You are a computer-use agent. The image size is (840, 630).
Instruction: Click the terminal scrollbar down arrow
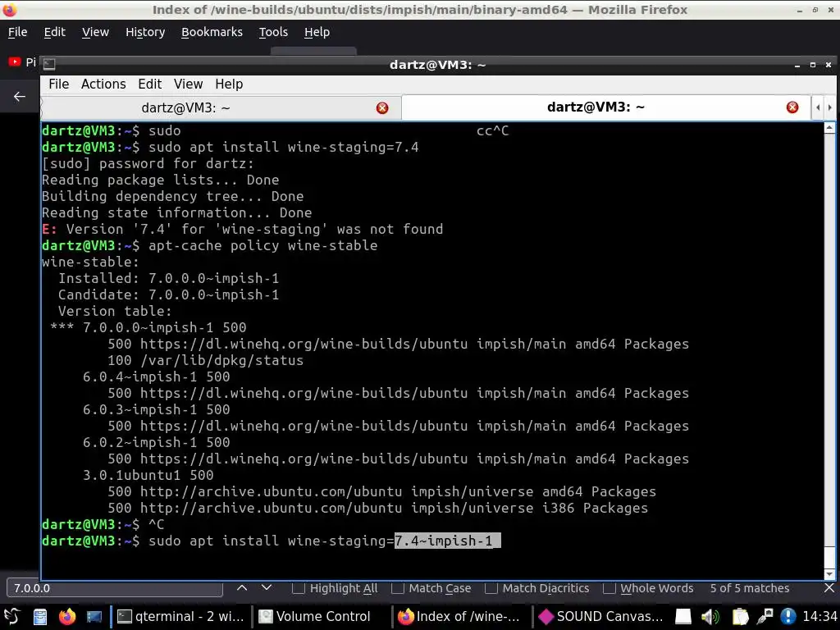tap(829, 574)
